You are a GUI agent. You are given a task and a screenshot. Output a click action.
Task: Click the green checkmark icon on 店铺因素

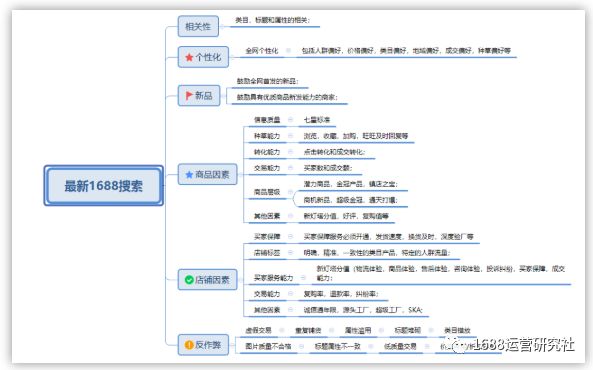click(189, 280)
